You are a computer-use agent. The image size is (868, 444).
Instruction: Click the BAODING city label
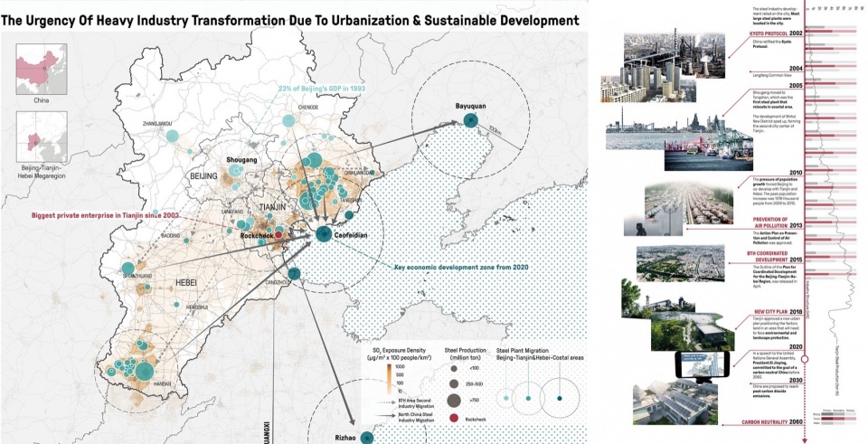[171, 236]
